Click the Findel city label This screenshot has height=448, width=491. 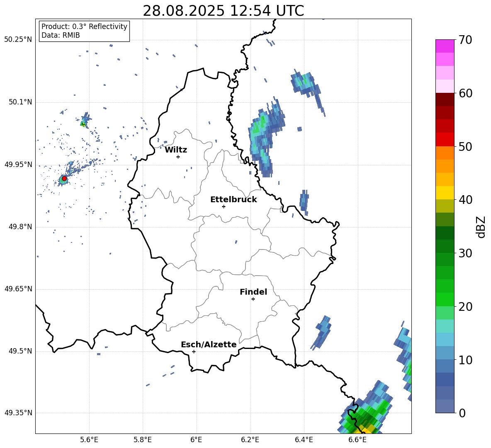point(253,292)
